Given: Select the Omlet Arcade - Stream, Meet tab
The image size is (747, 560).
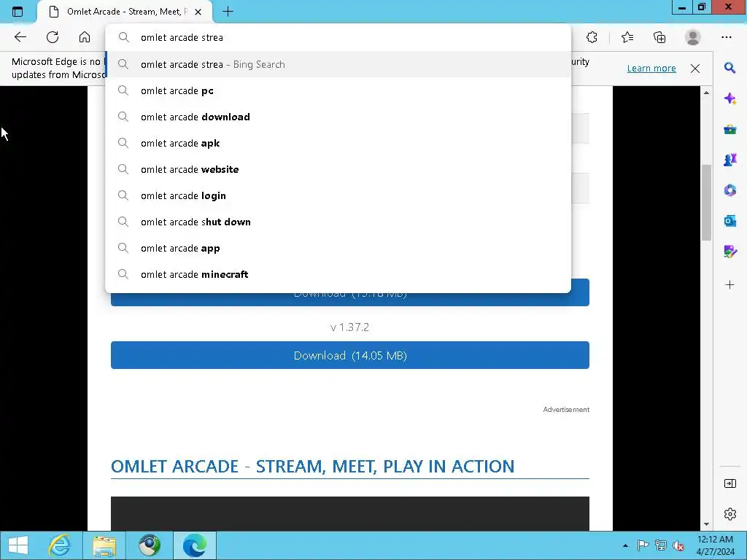Looking at the screenshot, I should 125,12.
